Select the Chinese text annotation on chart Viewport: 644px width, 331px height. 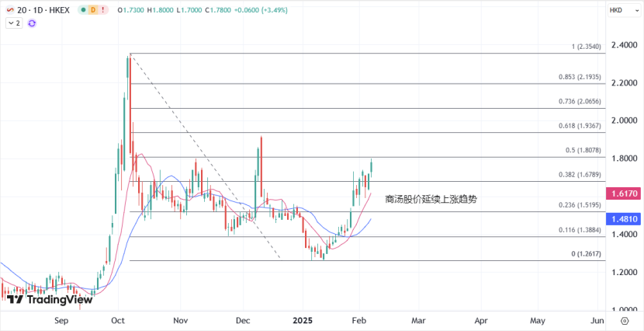tap(431, 200)
